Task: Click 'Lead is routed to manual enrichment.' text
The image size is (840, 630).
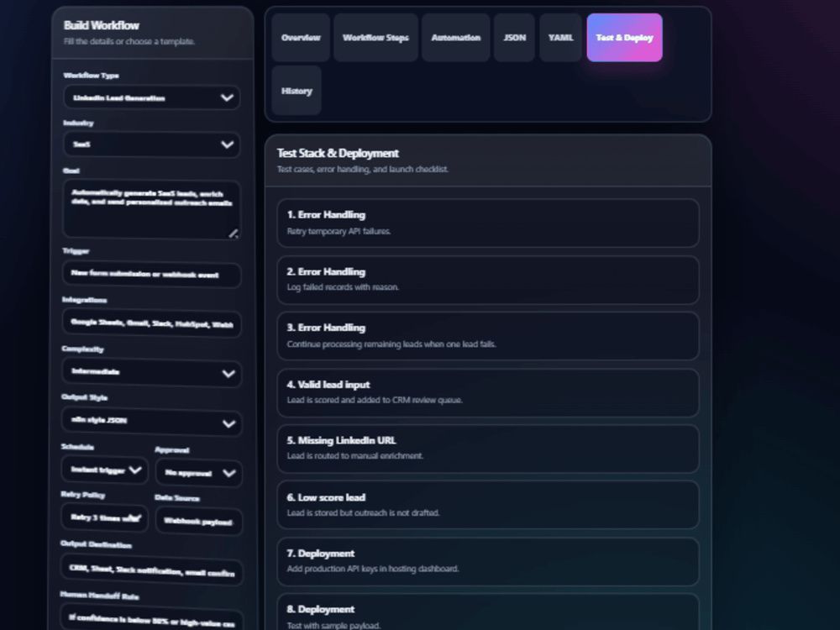Action: tap(354, 456)
